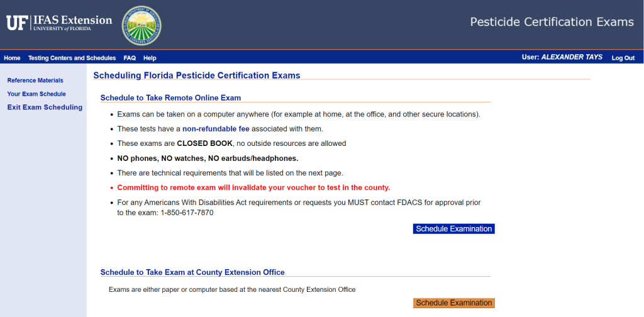Open Testing Centers and Schedules menu
Image resolution: width=644 pixels, height=317 pixels.
point(72,58)
